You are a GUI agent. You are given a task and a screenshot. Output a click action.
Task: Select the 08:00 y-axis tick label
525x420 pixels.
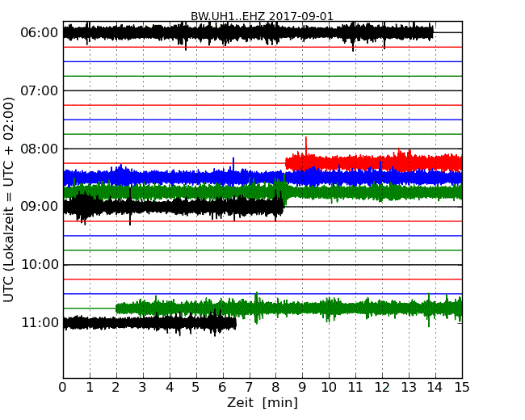pos(39,149)
